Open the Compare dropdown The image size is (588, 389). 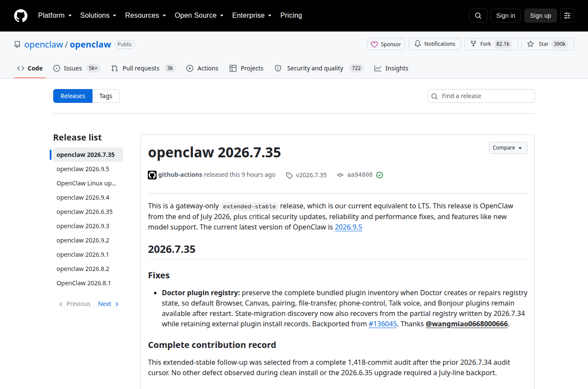508,148
